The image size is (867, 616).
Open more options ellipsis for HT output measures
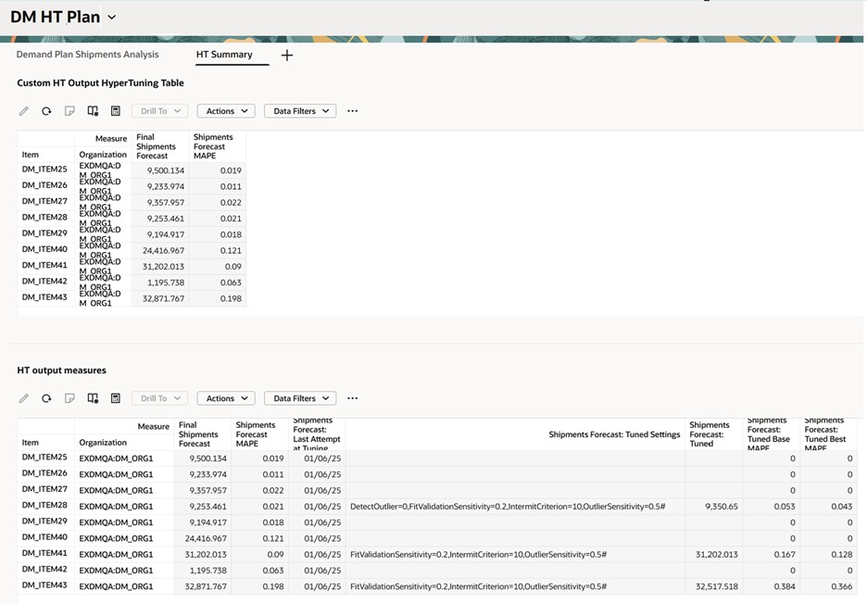tap(352, 398)
